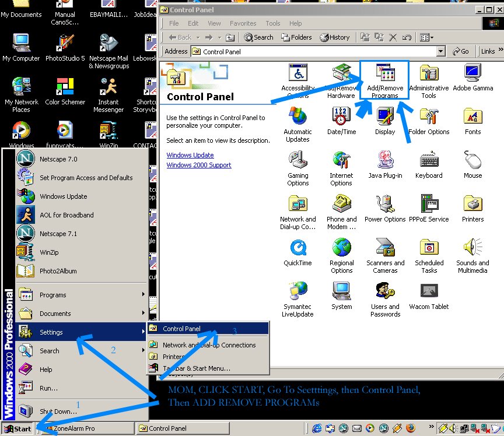Screen dimensions: 504x436
Task: Open the System properties icon
Action: (x=341, y=296)
